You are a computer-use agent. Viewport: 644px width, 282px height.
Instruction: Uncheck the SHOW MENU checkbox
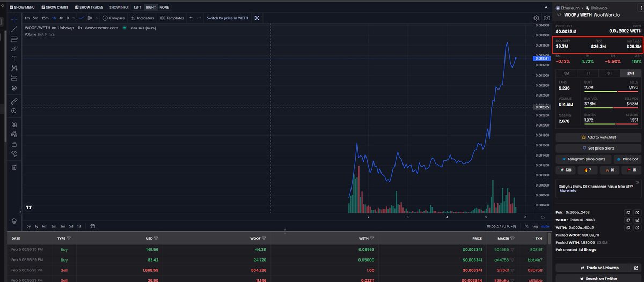click(x=12, y=8)
